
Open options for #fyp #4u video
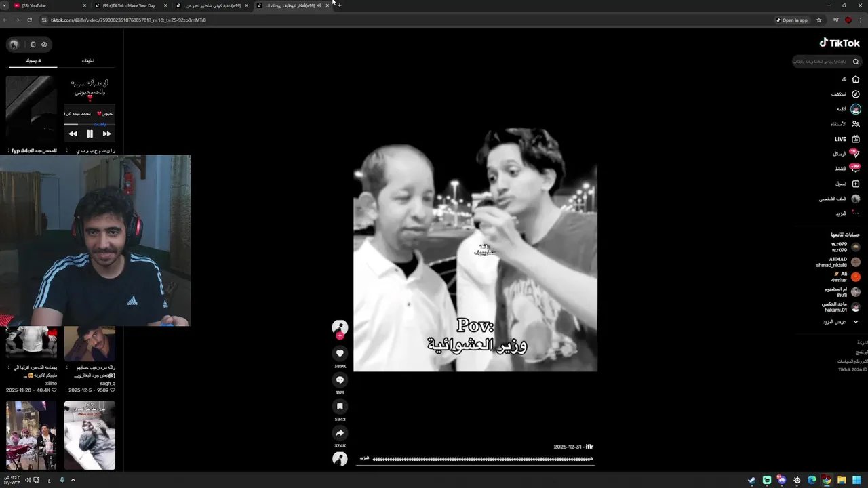coord(8,150)
